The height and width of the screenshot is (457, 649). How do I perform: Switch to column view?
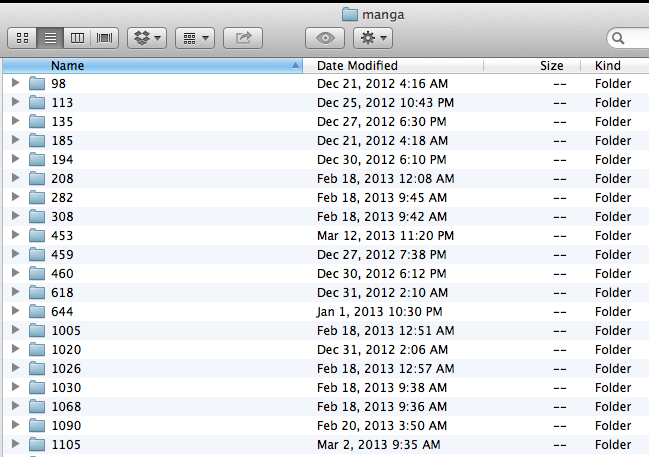pyautogui.click(x=77, y=38)
